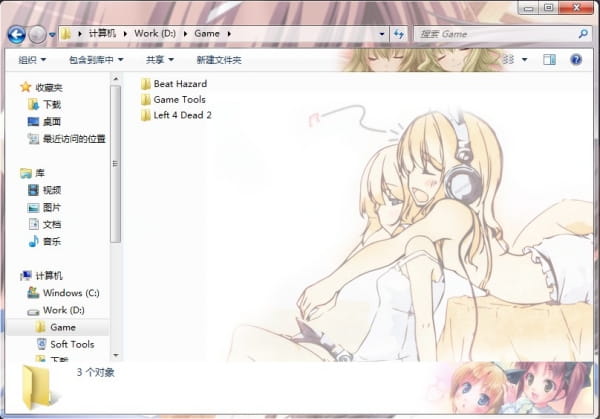Expand the arrow between 计算机 and Work (D:)
This screenshot has height=419, width=600.
(125, 34)
